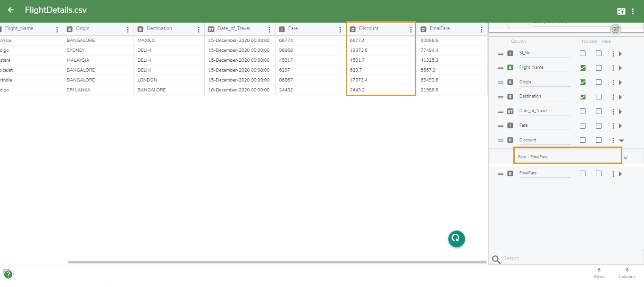Click the kebab menu beside Flight_Name row
Image resolution: width=644 pixels, height=287 pixels.
(x=613, y=67)
